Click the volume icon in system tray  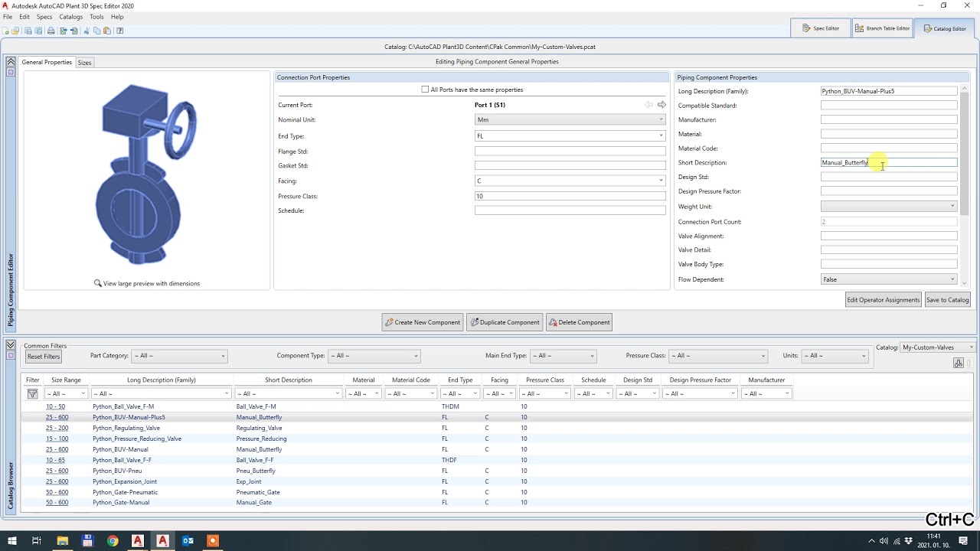pos(884,541)
